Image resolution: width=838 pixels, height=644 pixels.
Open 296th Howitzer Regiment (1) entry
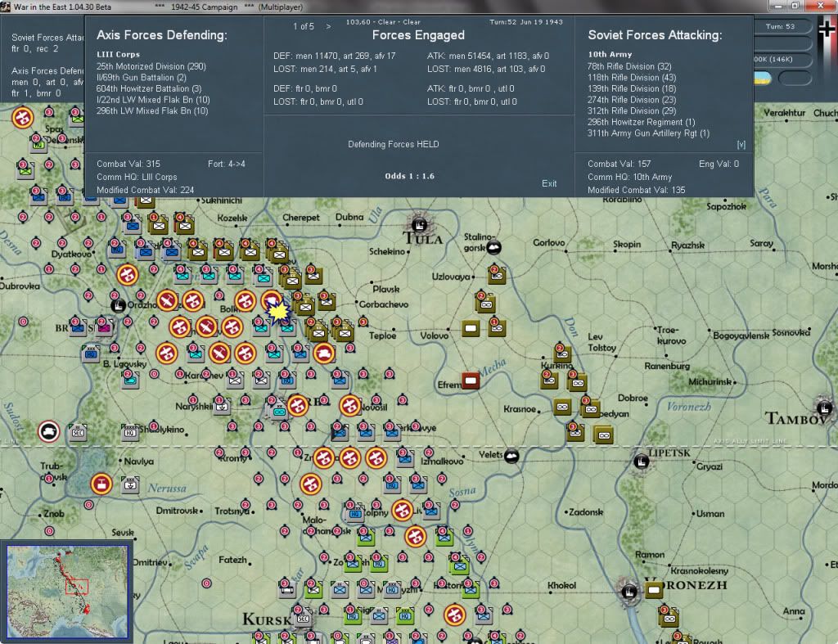[642, 123]
